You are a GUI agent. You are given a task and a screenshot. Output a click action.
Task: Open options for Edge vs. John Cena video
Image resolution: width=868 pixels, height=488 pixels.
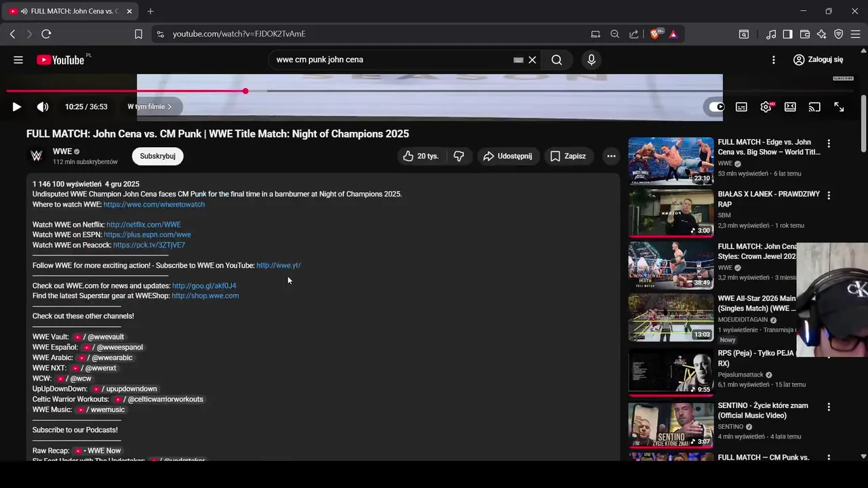(829, 144)
